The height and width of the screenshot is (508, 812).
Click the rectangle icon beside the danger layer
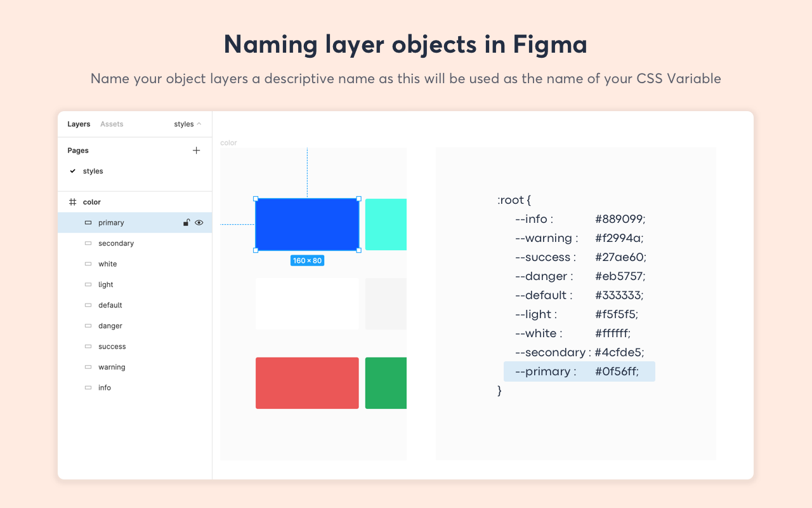88,326
